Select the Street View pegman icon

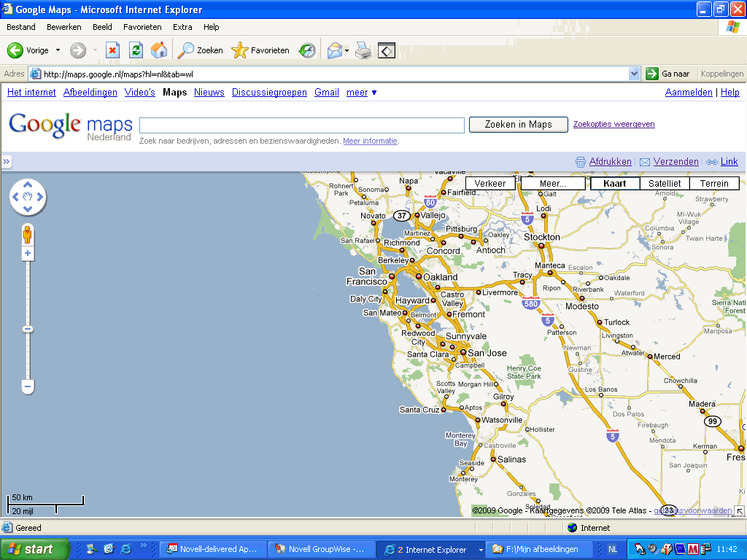click(x=28, y=235)
